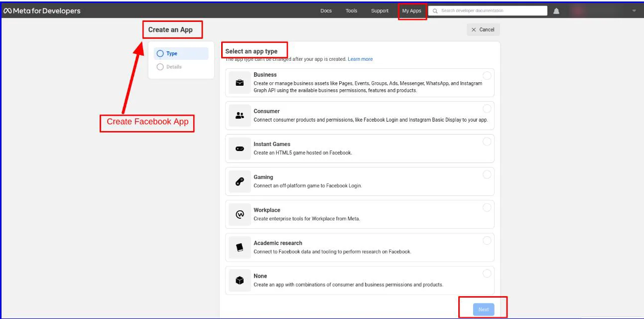Click the Academic research title text
Screen dimensions: 644x319
point(278,243)
